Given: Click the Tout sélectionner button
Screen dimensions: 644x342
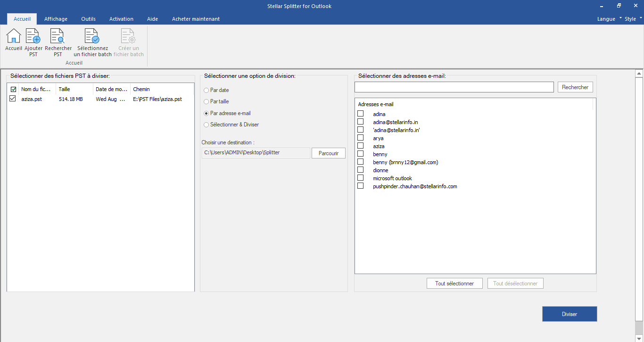Looking at the screenshot, I should [454, 284].
